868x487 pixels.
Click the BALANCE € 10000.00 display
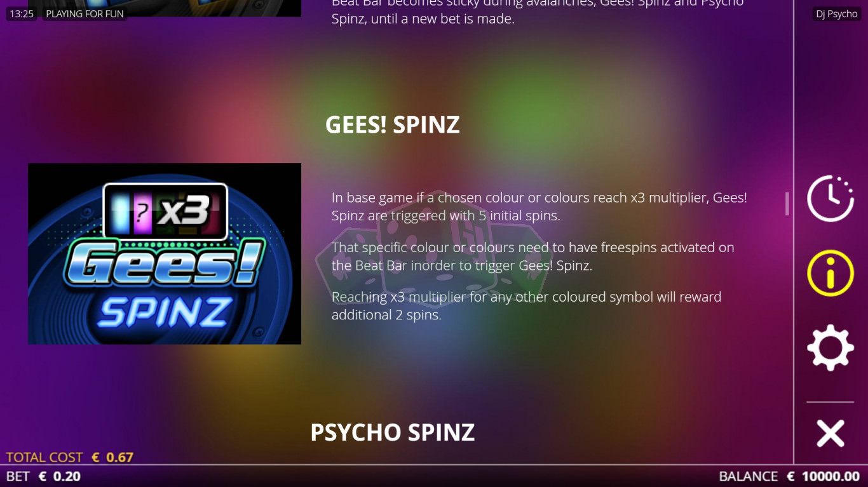point(789,476)
